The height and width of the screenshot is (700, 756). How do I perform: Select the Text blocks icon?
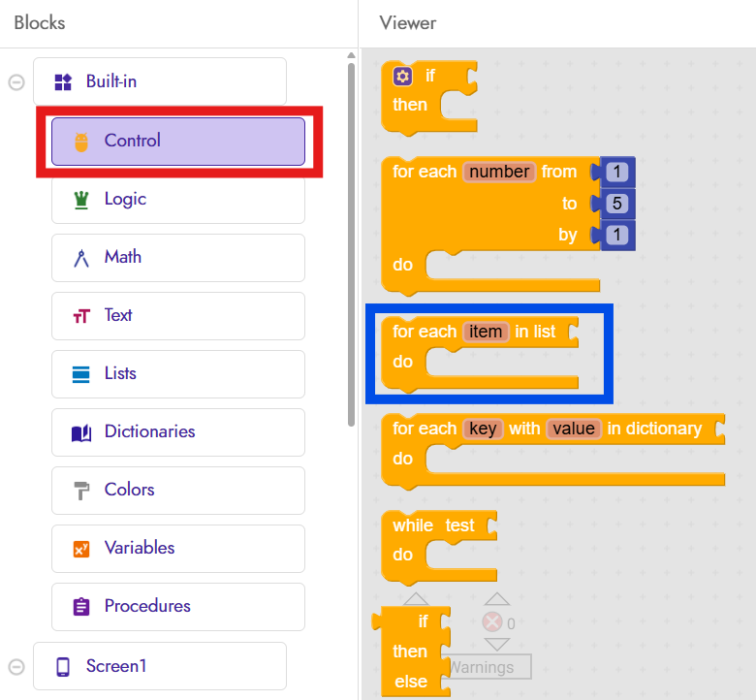[x=81, y=316]
